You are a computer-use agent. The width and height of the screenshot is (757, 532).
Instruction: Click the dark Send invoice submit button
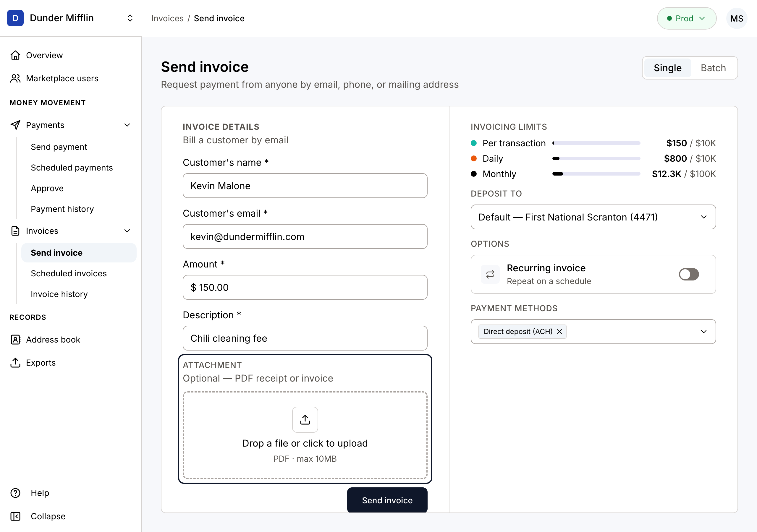pos(387,500)
